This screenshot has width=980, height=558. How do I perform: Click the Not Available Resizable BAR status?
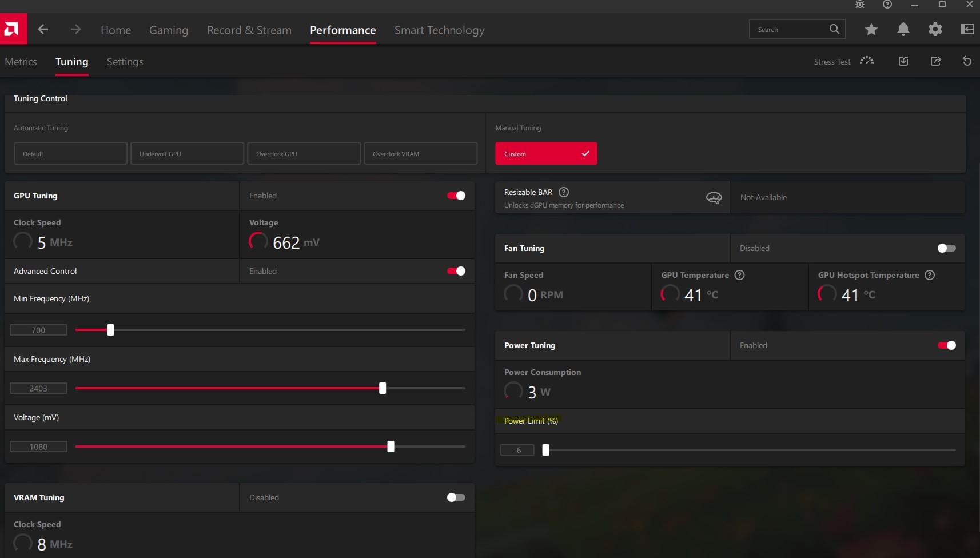(x=764, y=197)
